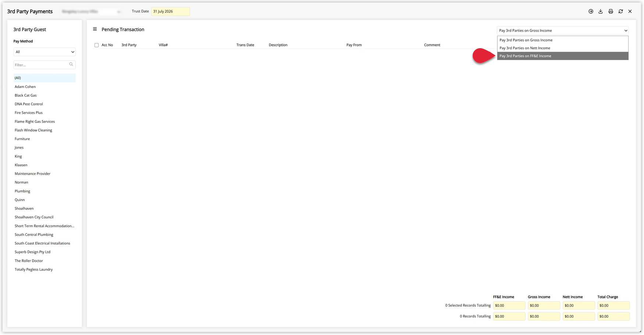Image resolution: width=644 pixels, height=335 pixels.
Task: Click selected records FF&E Income total field
Action: [x=509, y=306]
